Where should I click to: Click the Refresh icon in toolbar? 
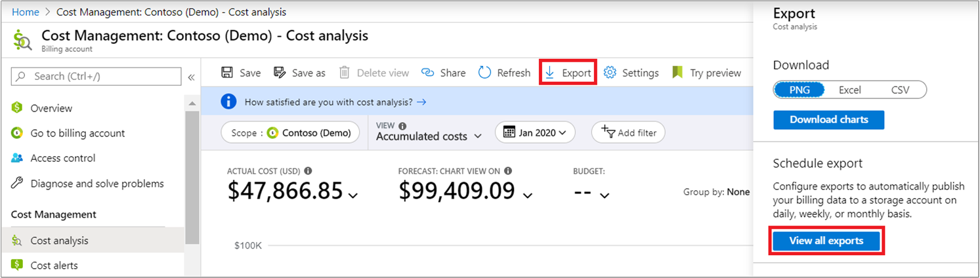pos(484,73)
